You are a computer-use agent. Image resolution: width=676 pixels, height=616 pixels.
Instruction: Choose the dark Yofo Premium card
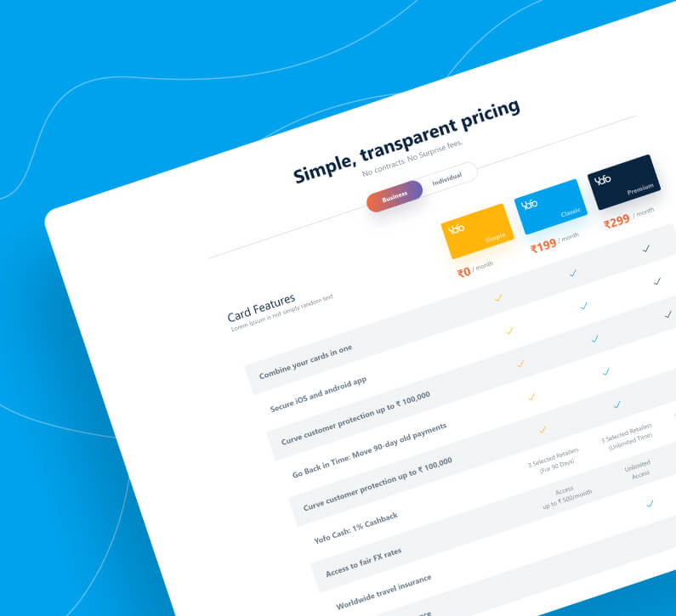pos(624,182)
